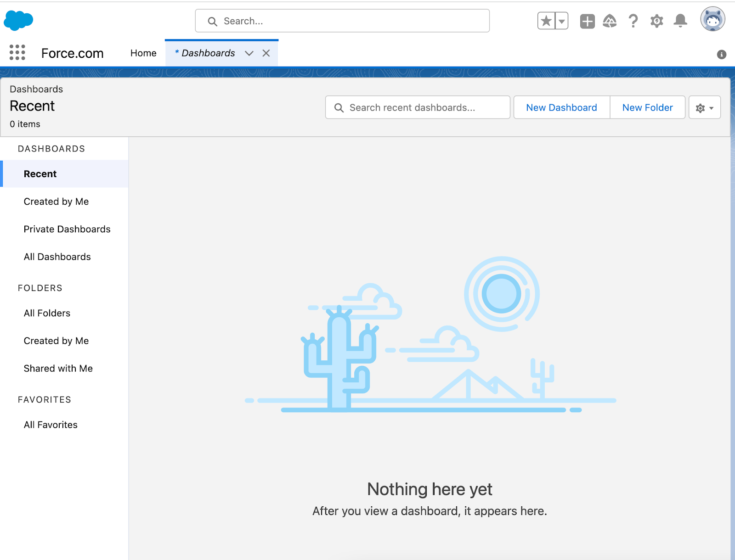Screen dimensions: 735x560
Task: Switch to the Home tab
Action: [x=143, y=53]
